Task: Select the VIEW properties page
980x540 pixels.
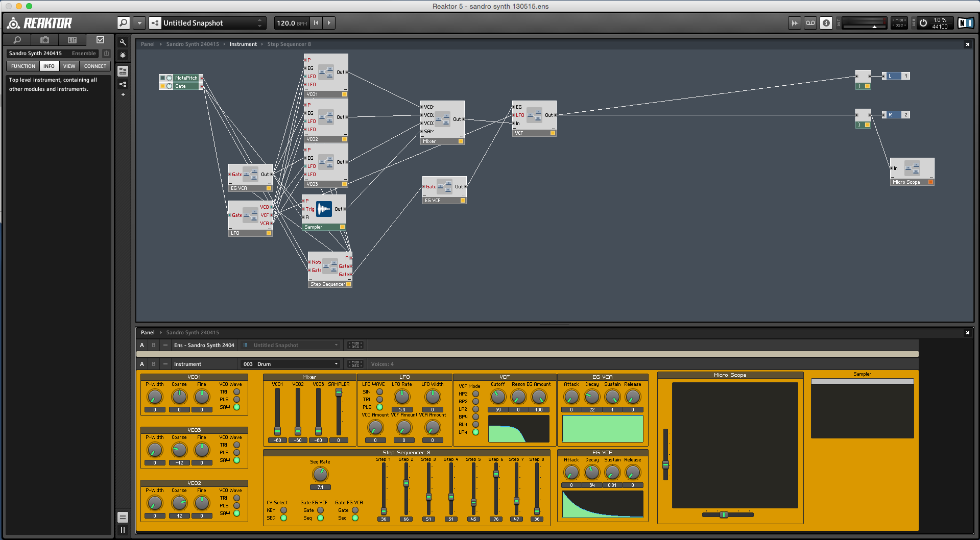Action: tap(69, 66)
